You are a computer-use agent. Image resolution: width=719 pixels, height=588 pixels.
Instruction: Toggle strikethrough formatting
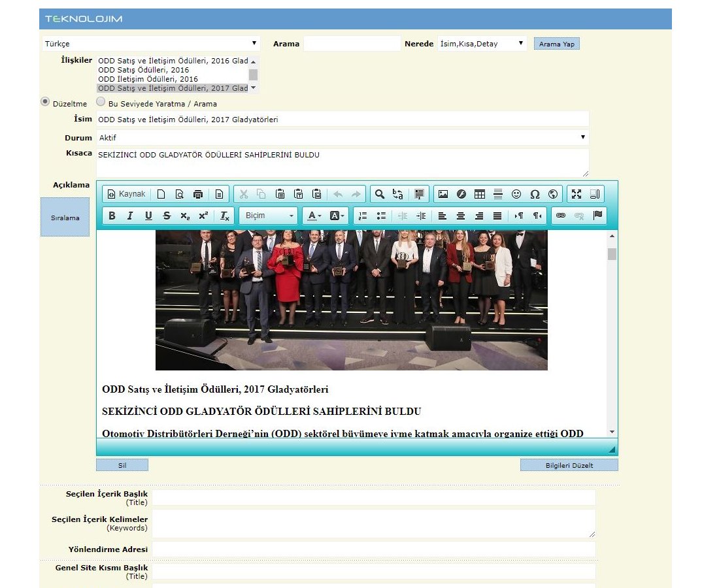(167, 216)
